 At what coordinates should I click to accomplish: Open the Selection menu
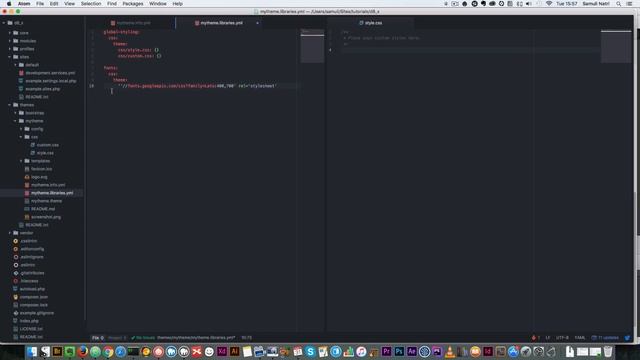[x=91, y=4]
